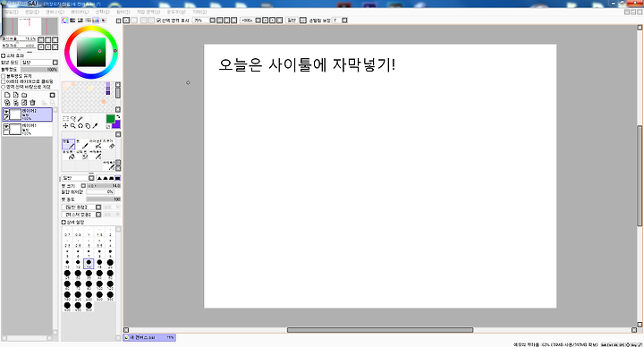This screenshot has height=347, width=644.
Task: Click the purple background color swatch
Action: tap(117, 124)
